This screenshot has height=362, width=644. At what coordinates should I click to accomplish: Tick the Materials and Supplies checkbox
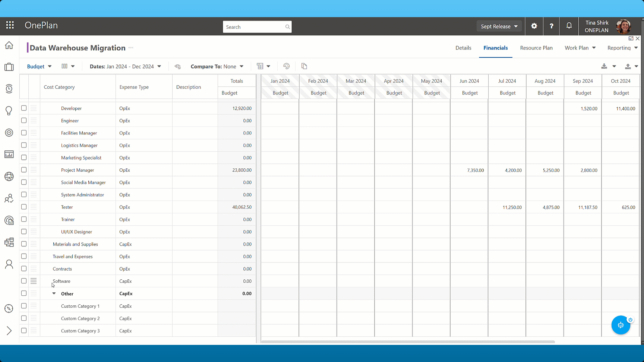(x=24, y=244)
